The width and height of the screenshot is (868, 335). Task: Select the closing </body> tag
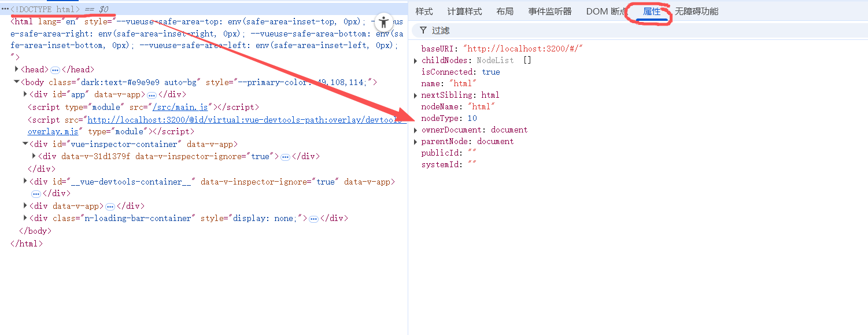(x=35, y=231)
